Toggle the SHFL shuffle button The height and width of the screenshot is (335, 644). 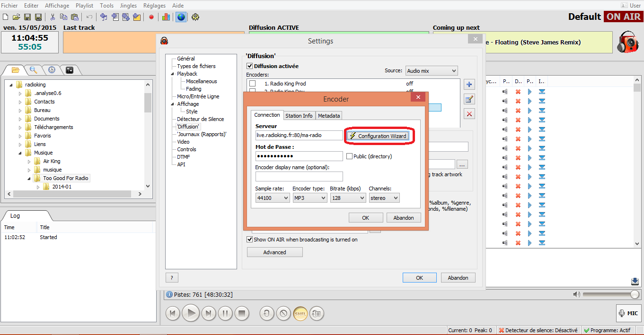300,313
